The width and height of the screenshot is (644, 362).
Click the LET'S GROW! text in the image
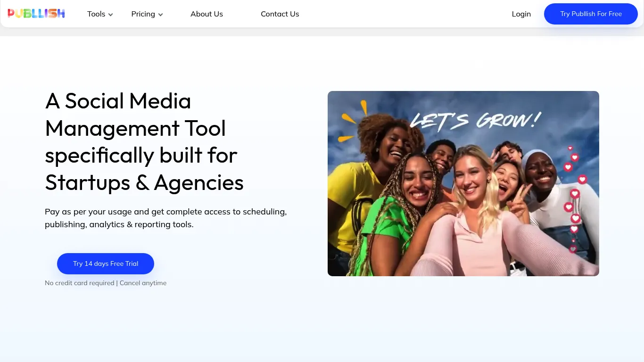pyautogui.click(x=475, y=121)
